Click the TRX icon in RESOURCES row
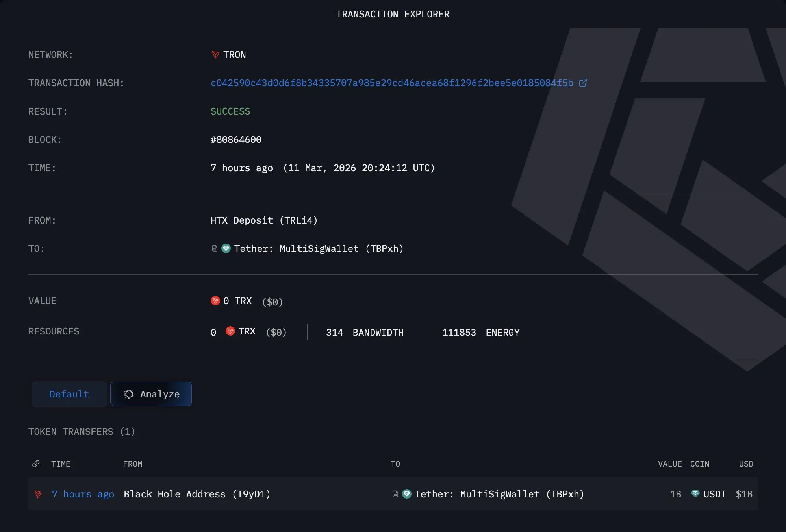The width and height of the screenshot is (786, 532). pyautogui.click(x=230, y=331)
